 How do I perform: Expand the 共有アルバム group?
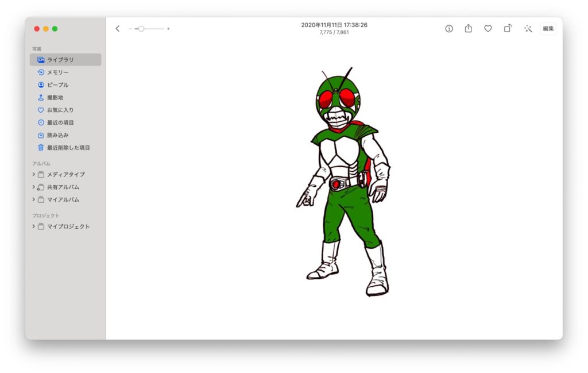pos(33,187)
